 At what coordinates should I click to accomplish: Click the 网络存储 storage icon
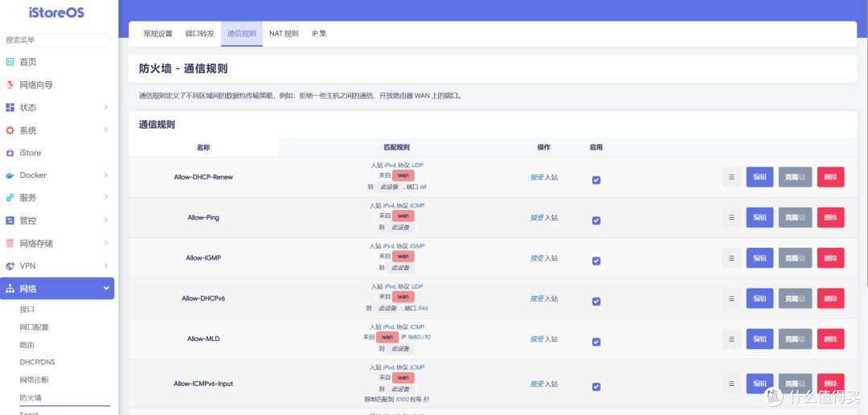10,243
